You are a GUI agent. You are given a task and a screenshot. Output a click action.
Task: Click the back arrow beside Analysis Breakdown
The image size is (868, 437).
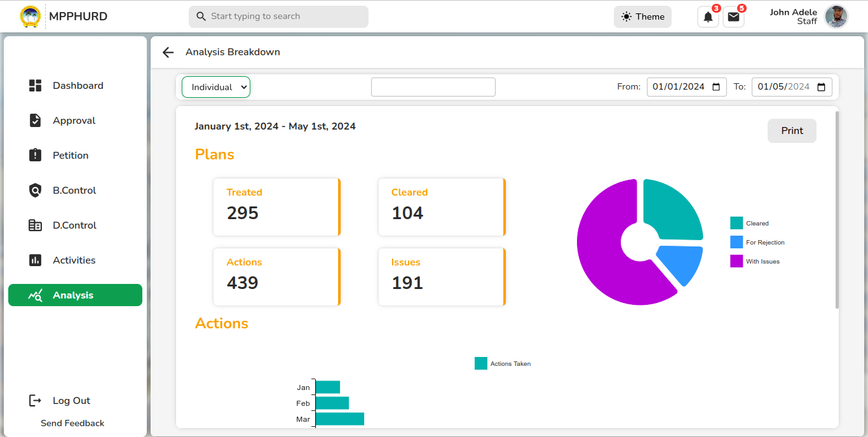click(168, 52)
